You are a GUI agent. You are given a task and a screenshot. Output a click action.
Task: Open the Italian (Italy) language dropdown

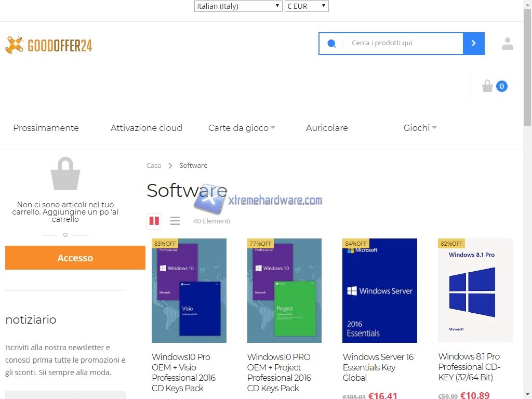click(x=238, y=6)
